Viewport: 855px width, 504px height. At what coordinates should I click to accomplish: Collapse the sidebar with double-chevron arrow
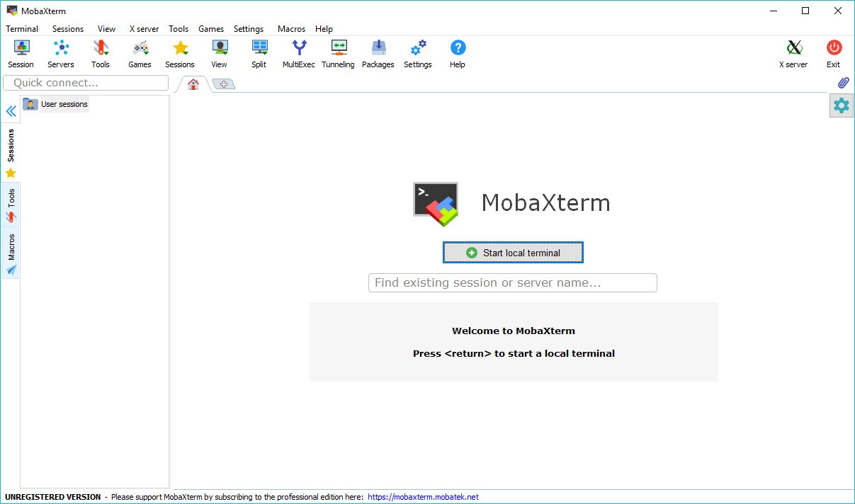(11, 111)
